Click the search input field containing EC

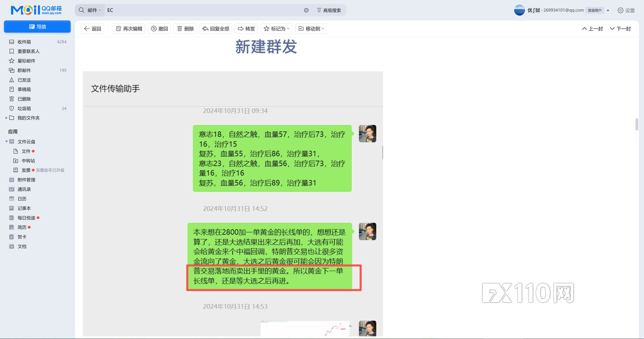tap(204, 10)
